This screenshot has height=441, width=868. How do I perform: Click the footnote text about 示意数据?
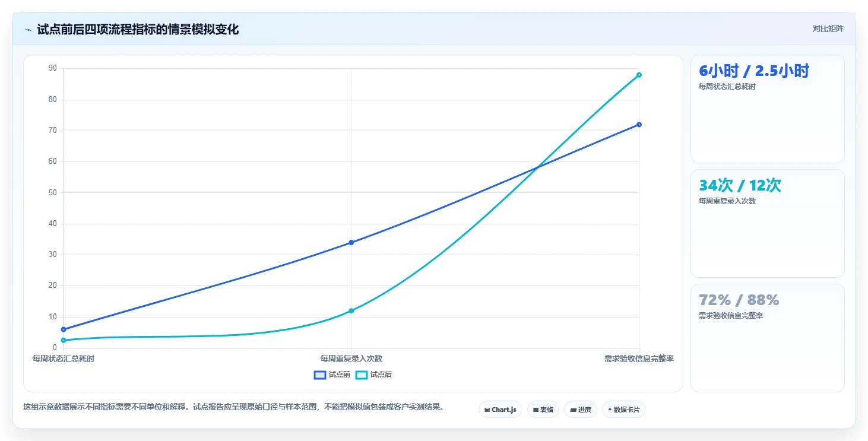pyautogui.click(x=233, y=407)
